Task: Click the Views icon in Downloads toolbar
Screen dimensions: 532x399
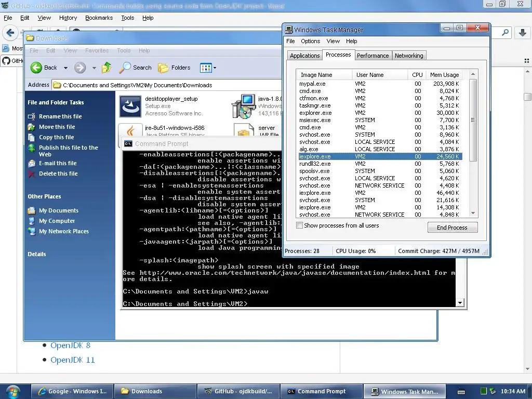Action: [206, 68]
